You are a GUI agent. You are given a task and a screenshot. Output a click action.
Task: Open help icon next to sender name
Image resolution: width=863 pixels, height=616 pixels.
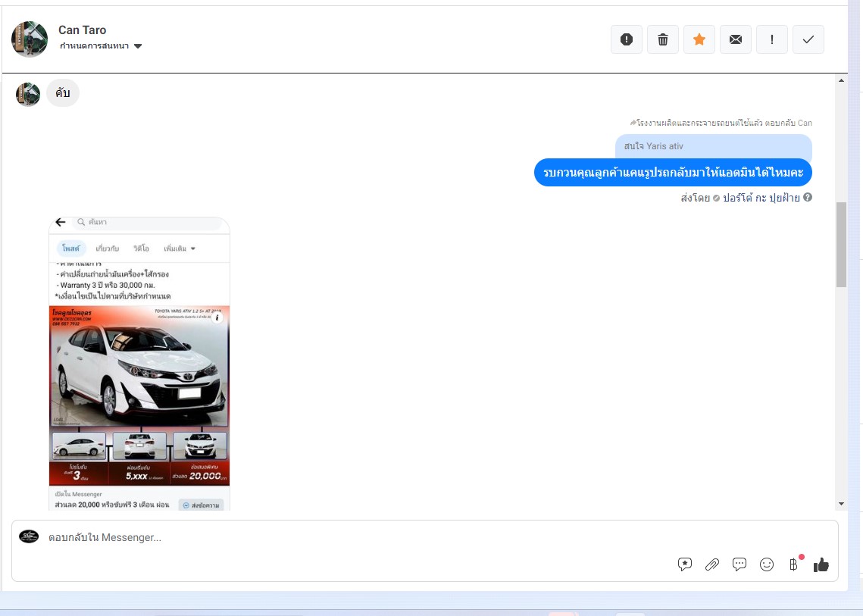tap(808, 197)
